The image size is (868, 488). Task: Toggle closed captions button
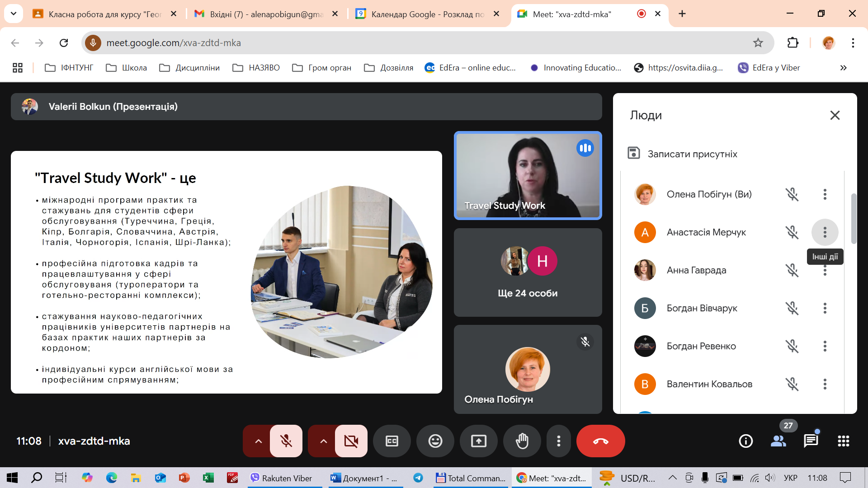392,441
